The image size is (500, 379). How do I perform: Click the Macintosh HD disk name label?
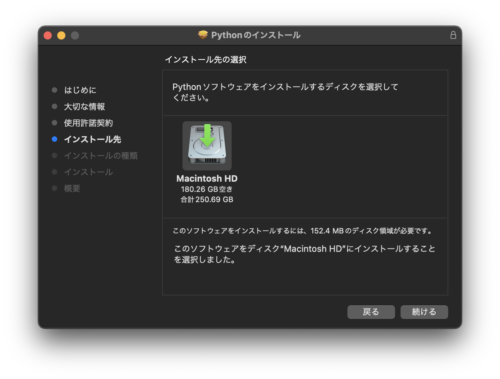[207, 179]
